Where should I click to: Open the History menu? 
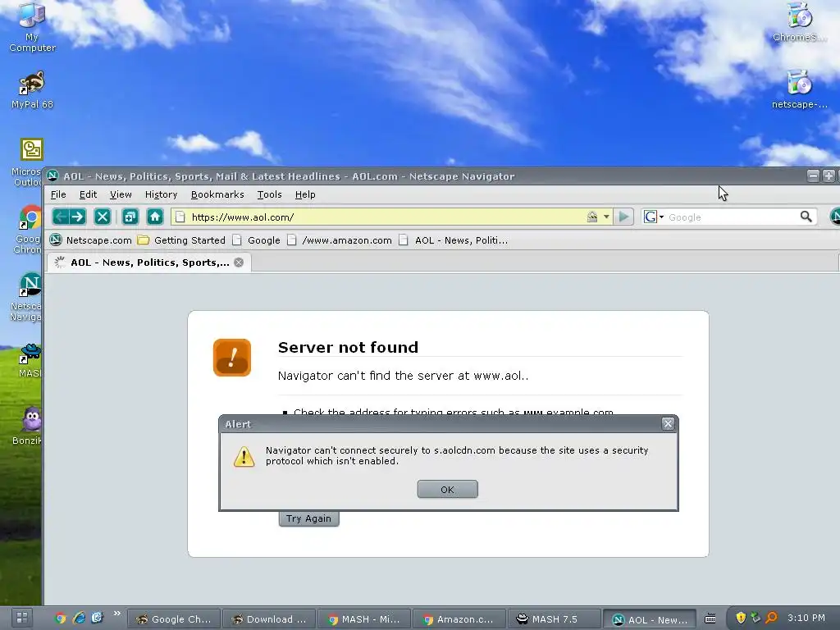pyautogui.click(x=161, y=194)
